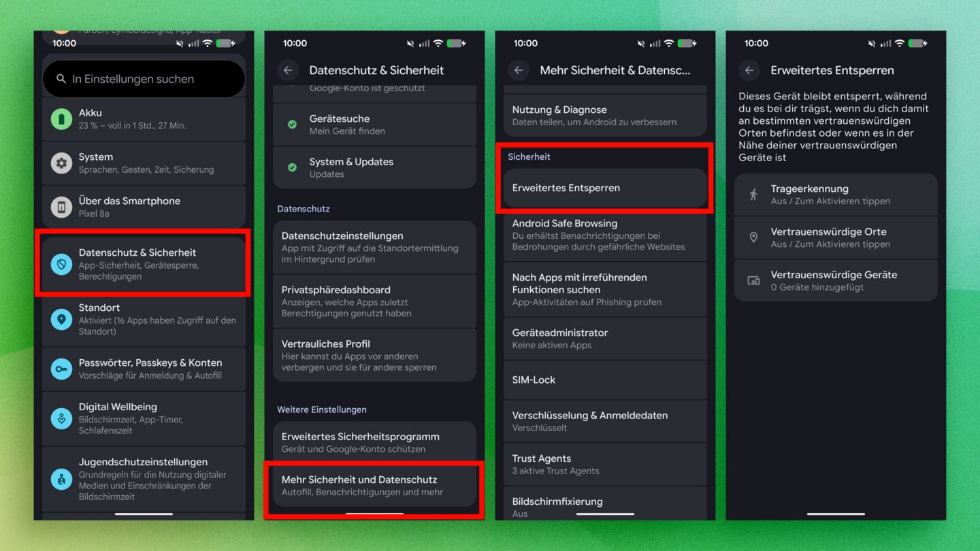Tap Gerätesuche green checkmark entry
This screenshot has width=980, height=551.
click(374, 124)
